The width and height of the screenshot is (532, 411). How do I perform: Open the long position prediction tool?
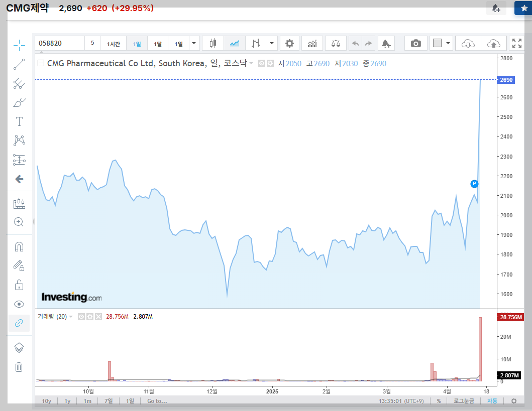pyautogui.click(x=19, y=160)
